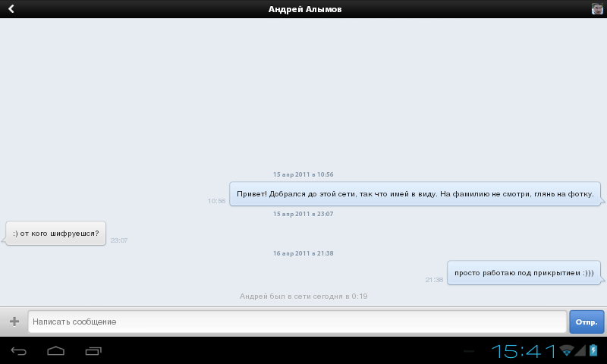Screen dimensions: 607x364
Task: Tap the Wi-Fi status icon
Action: (566, 350)
